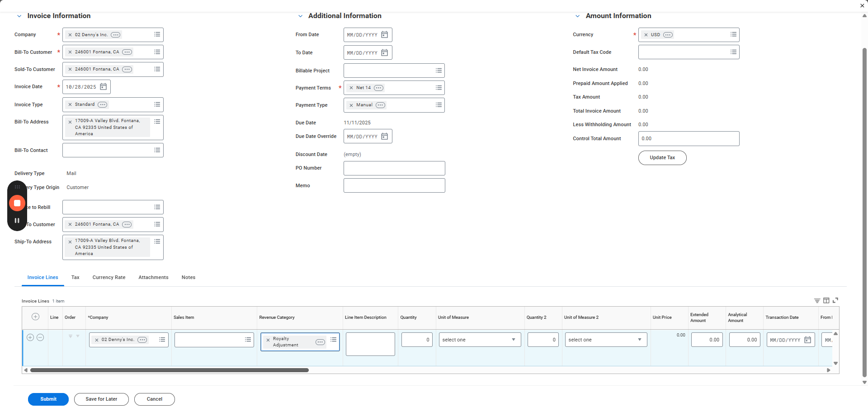The height and width of the screenshot is (412, 868).
Task: Click Save for Later button
Action: pos(101,399)
